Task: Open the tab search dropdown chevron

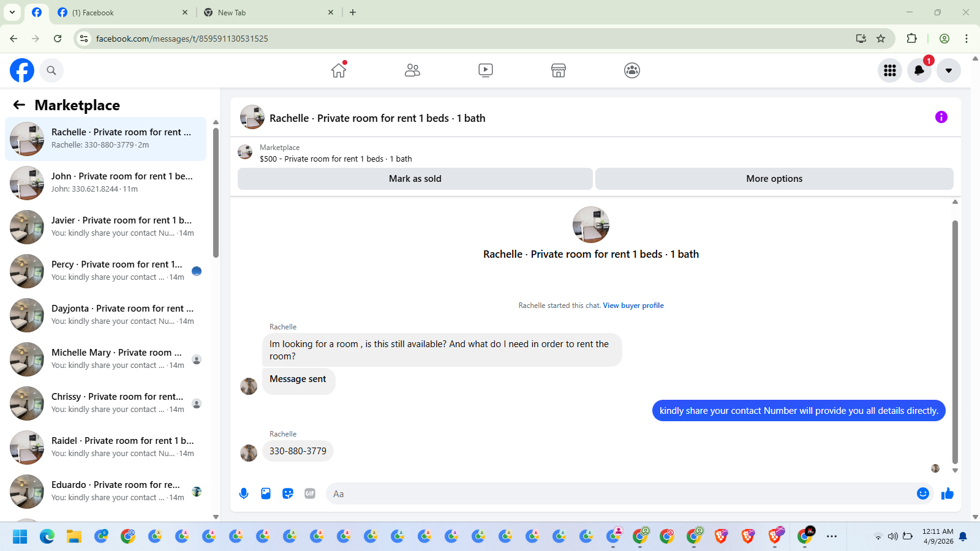Action: click(12, 12)
